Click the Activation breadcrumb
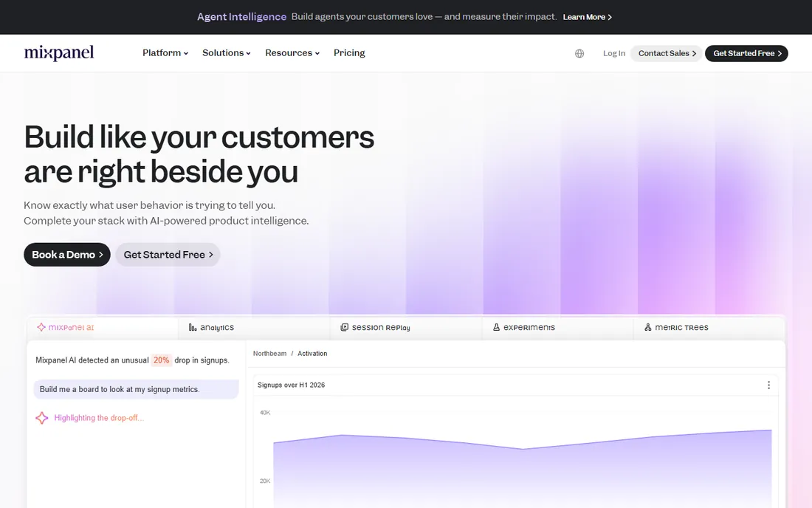The width and height of the screenshot is (812, 508). click(312, 354)
